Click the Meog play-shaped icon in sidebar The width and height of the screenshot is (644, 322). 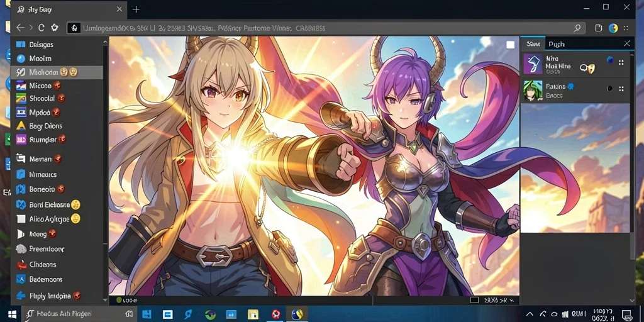(20, 234)
